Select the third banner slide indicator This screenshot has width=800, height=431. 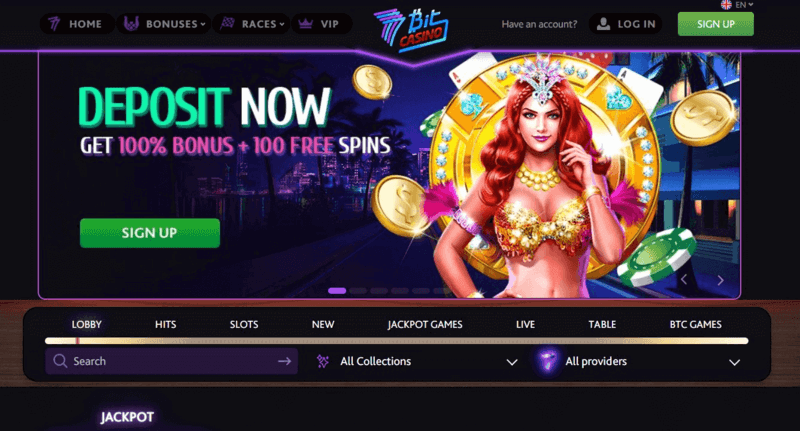tap(379, 291)
